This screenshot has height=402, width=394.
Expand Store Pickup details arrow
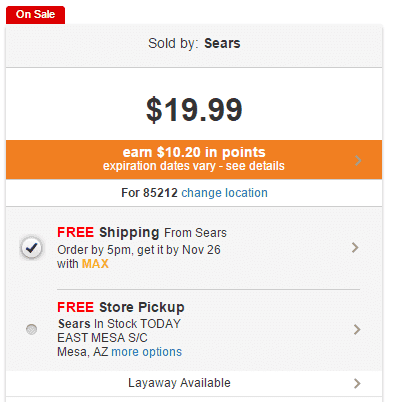click(357, 329)
